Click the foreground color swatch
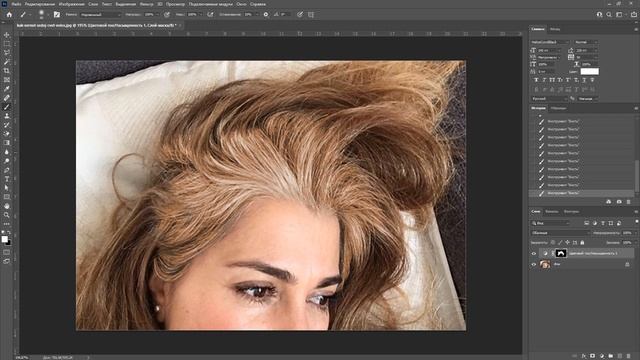This screenshot has width=640, height=360. pos(4,239)
